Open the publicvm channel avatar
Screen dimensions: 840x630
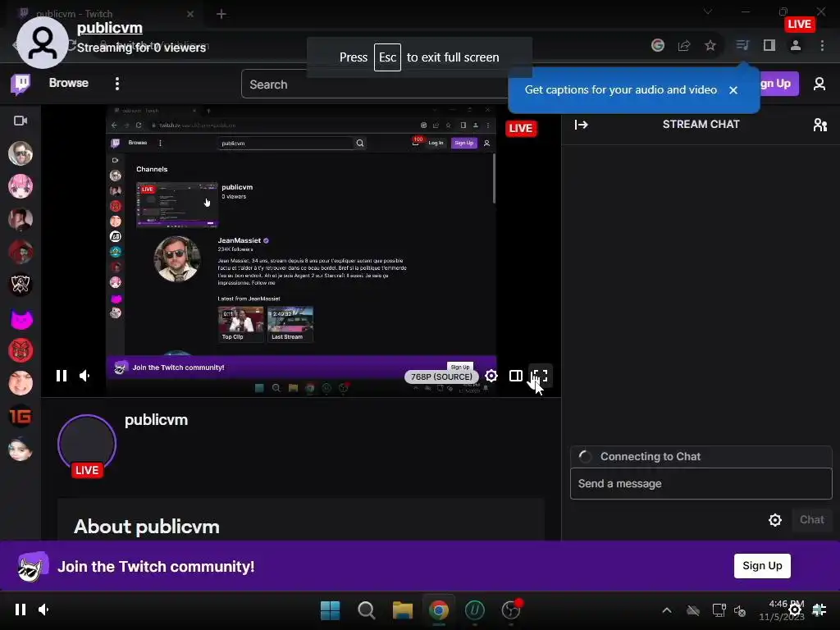(87, 444)
